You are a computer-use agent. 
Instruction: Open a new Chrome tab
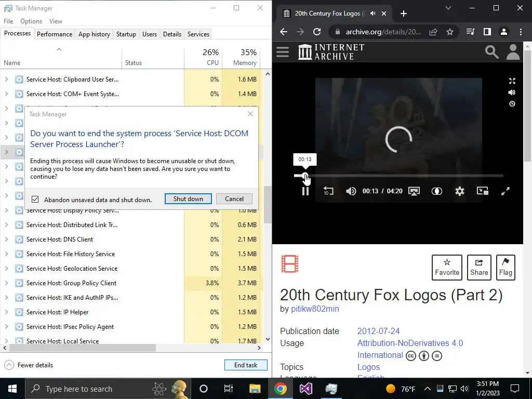click(x=403, y=14)
